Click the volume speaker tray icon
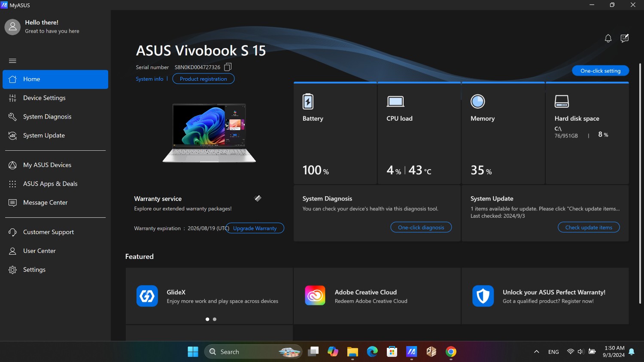 581,351
